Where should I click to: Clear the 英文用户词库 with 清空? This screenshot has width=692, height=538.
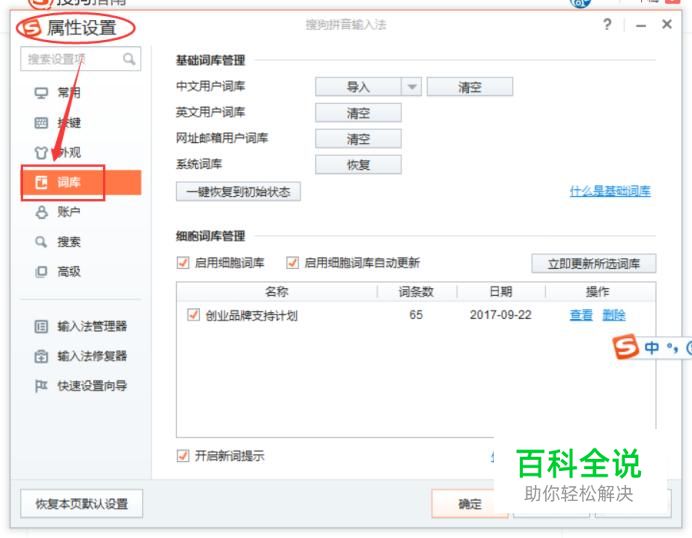click(358, 113)
